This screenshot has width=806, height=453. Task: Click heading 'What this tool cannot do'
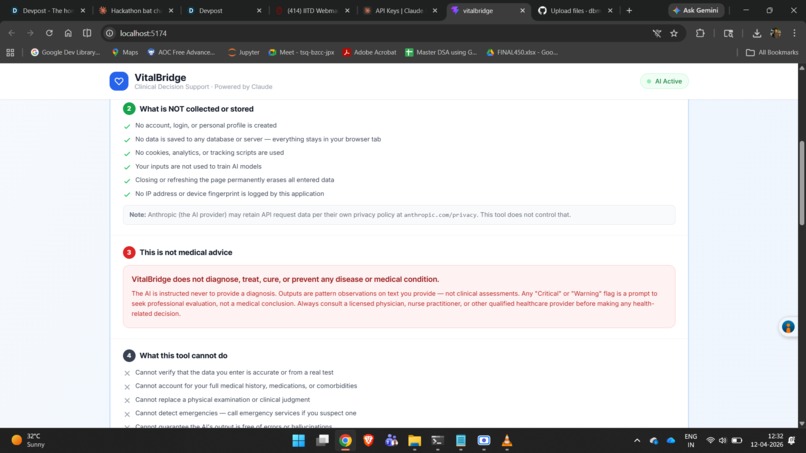point(184,356)
